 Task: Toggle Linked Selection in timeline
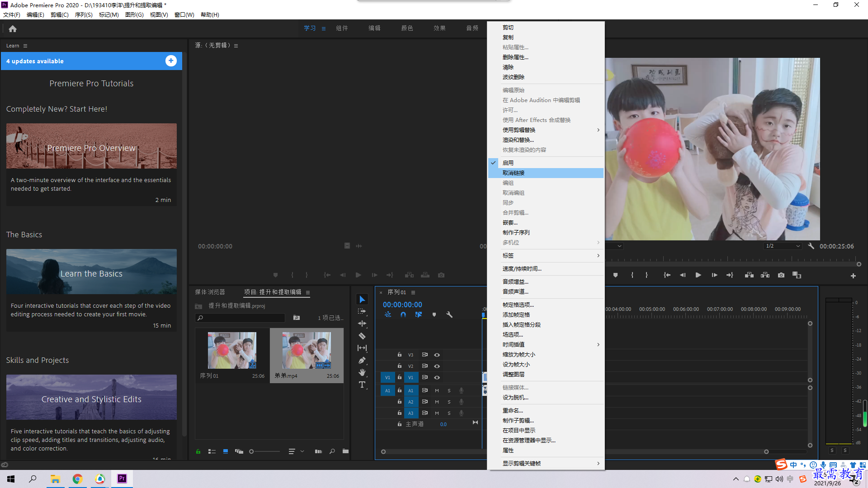(x=419, y=314)
